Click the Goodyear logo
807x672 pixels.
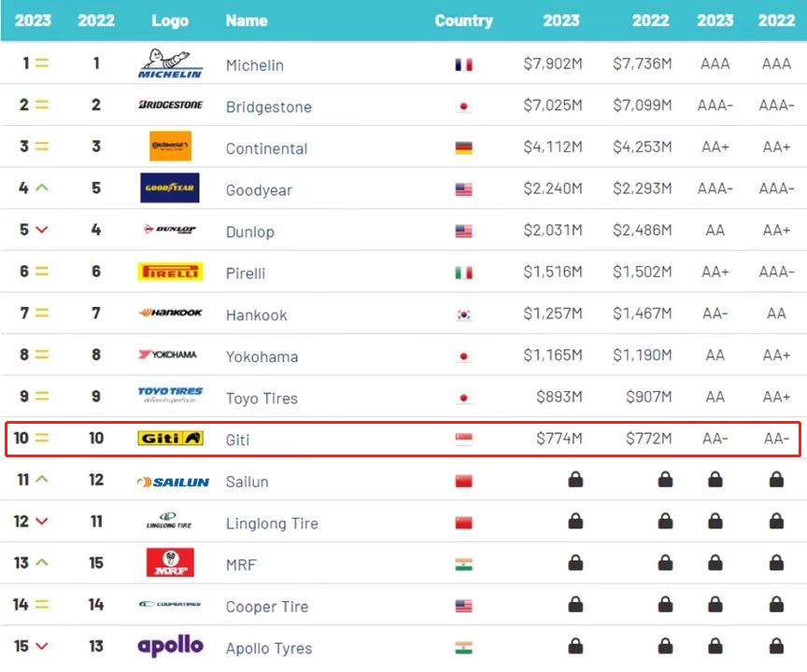tap(170, 189)
